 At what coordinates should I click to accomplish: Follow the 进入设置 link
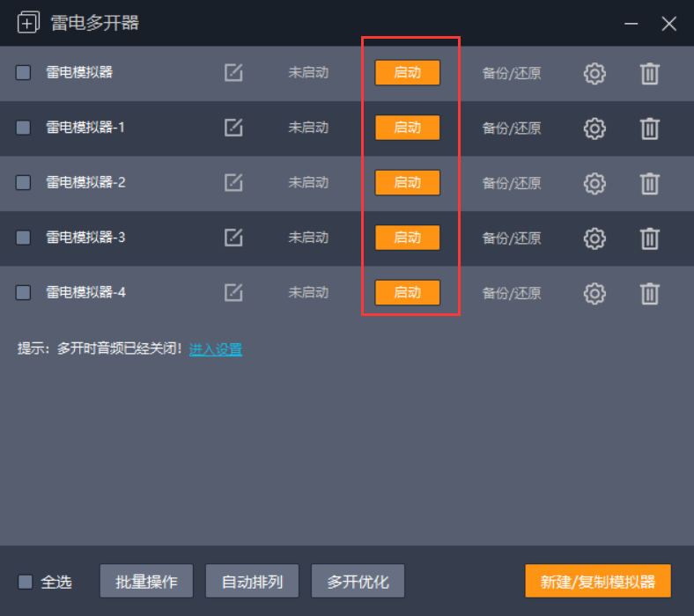(x=216, y=349)
